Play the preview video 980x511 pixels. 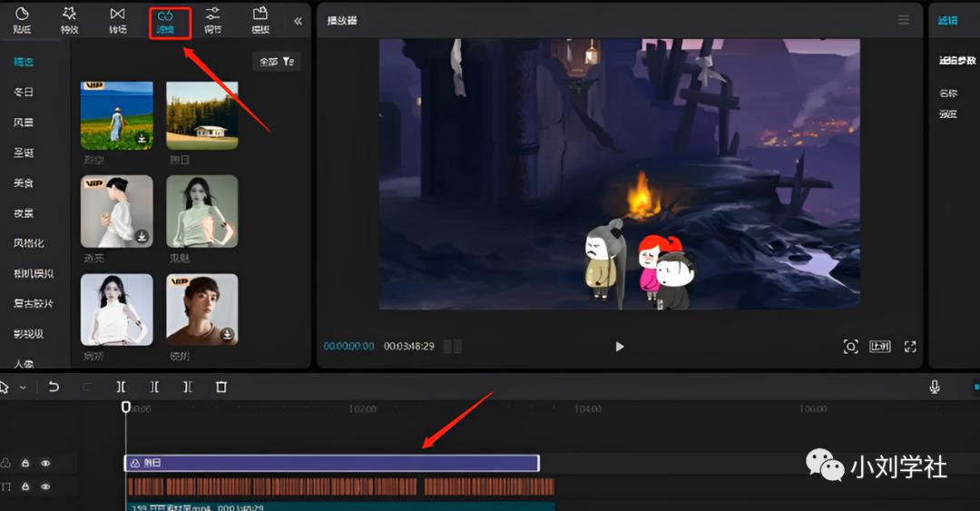pyautogui.click(x=620, y=347)
